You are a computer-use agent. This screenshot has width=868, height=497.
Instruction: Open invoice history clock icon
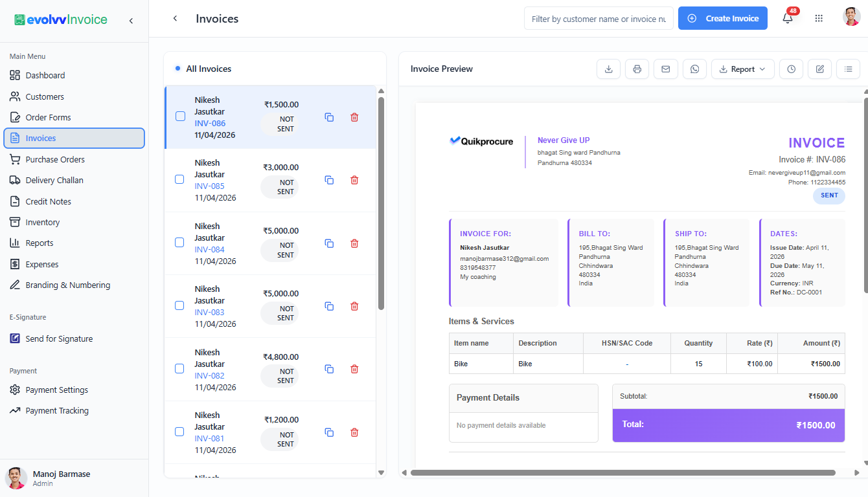[x=792, y=69]
